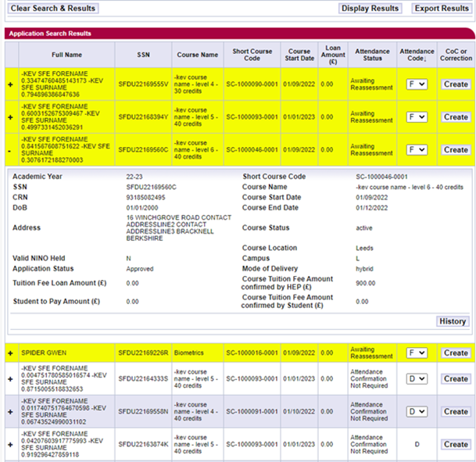Click Create for the SPIDER GWEN row
The width and height of the screenshot is (476, 462).
pyautogui.click(x=455, y=353)
